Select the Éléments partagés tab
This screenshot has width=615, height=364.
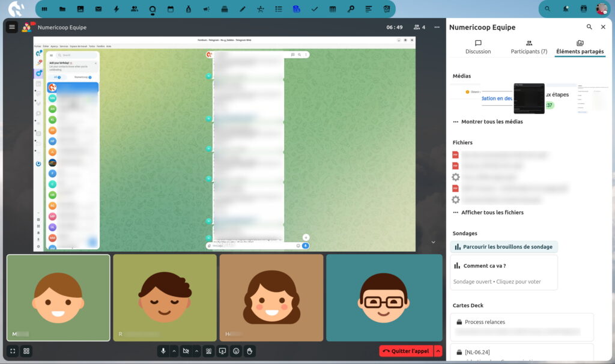tap(580, 47)
